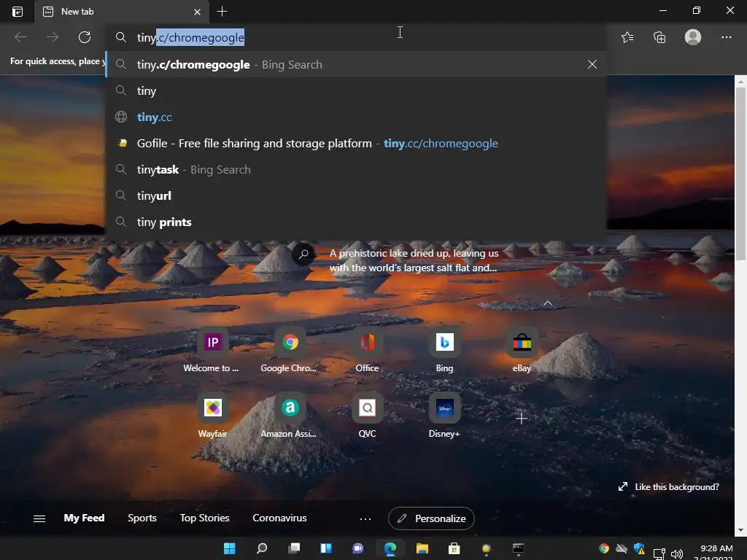Open the Wayfair quick link tile

point(212,416)
